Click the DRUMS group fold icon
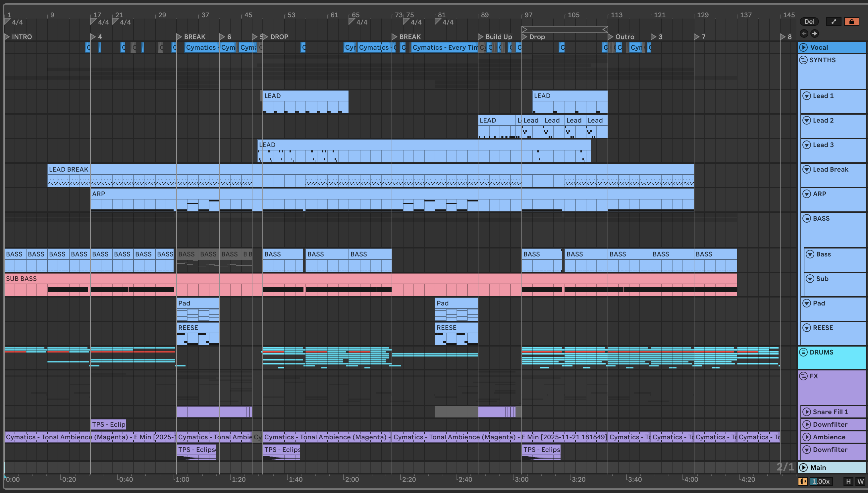Viewport: 868px width, 493px height. (x=803, y=352)
